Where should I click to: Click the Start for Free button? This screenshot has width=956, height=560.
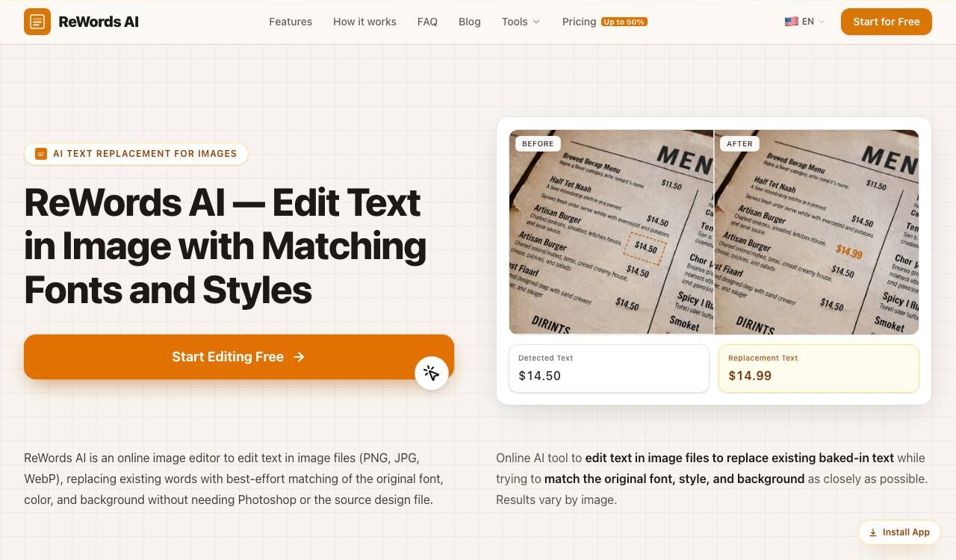coord(887,22)
